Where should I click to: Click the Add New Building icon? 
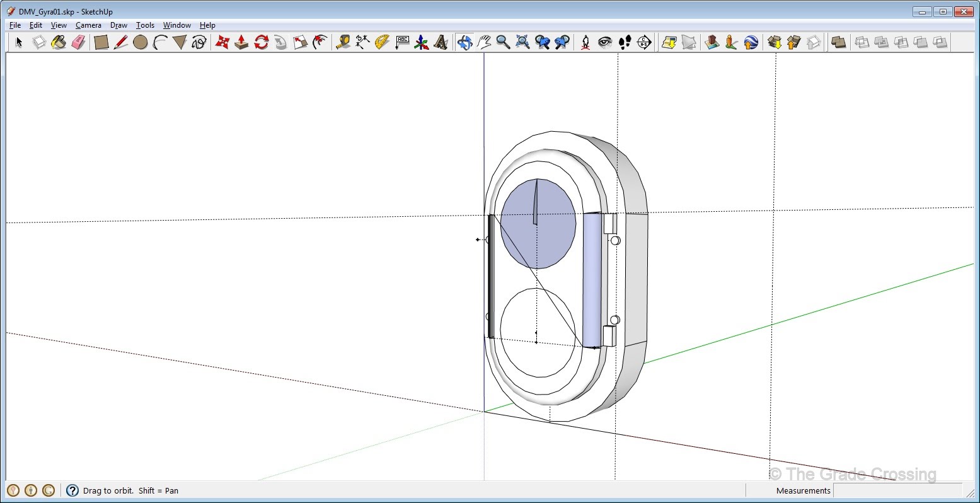tap(712, 42)
